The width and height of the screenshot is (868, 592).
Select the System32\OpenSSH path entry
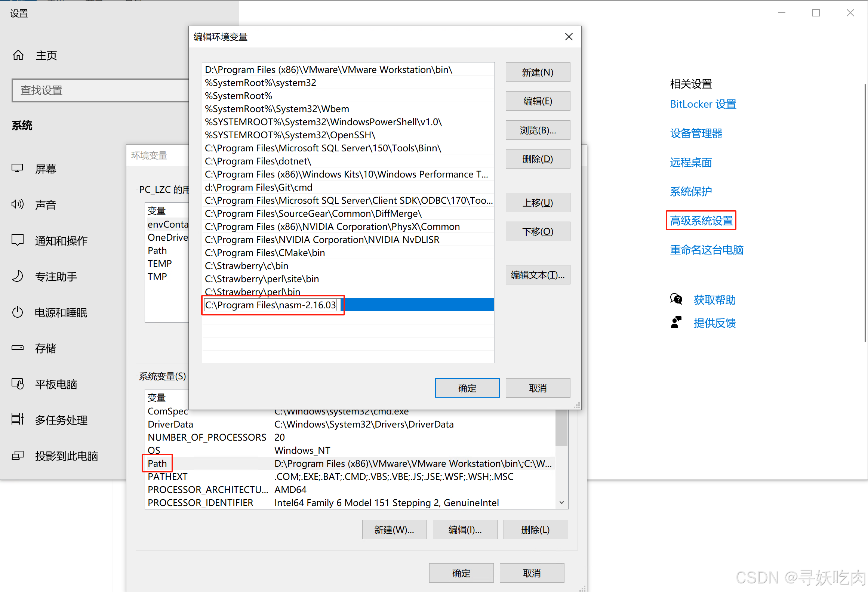(x=348, y=135)
